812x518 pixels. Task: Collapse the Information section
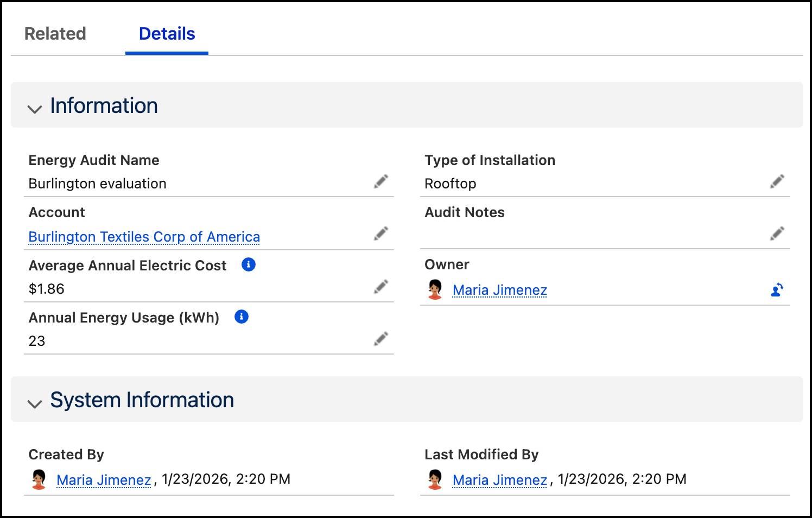coord(35,109)
